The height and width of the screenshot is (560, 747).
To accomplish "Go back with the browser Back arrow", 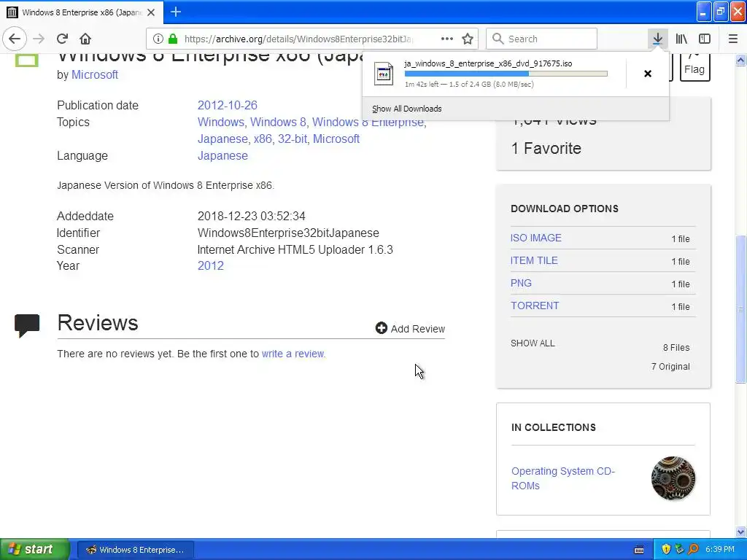I will coord(15,39).
